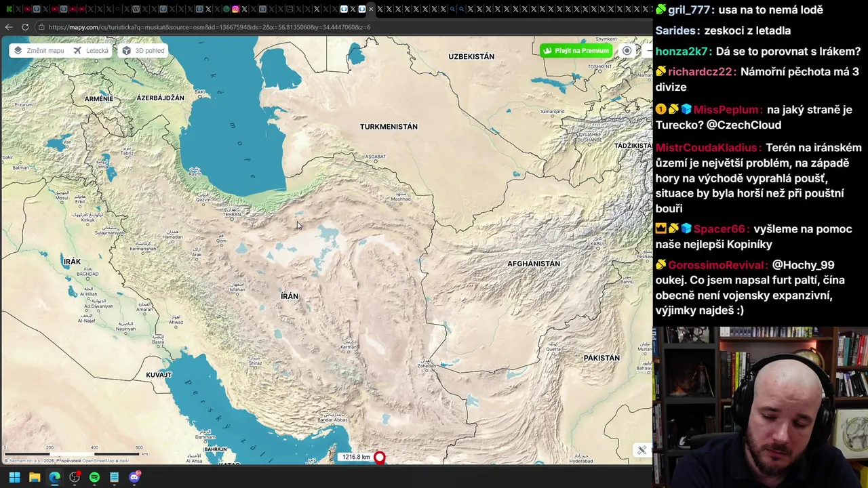Switch to the first green K browser tab

(x=9, y=9)
